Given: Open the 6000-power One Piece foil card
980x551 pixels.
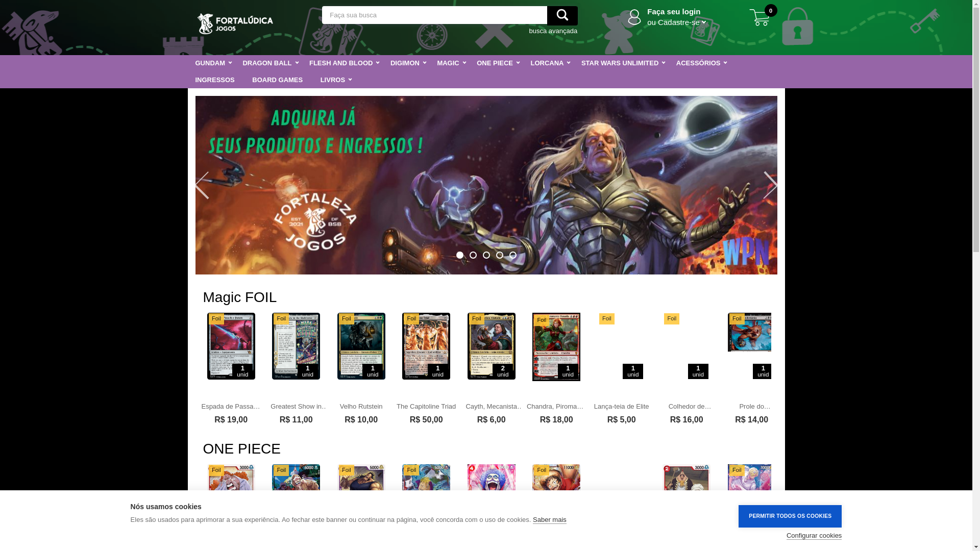Looking at the screenshot, I should tap(296, 478).
